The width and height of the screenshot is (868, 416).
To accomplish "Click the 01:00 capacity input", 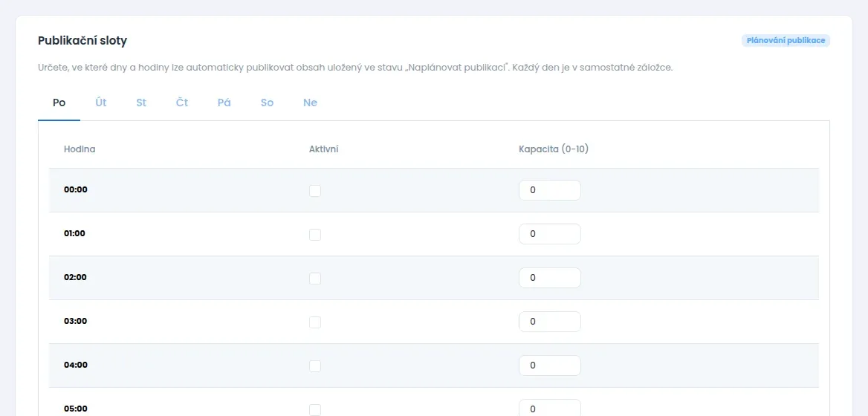I will click(x=550, y=234).
